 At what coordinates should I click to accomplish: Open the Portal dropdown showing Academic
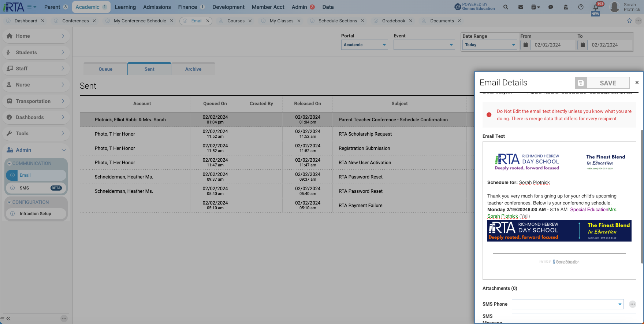click(364, 45)
